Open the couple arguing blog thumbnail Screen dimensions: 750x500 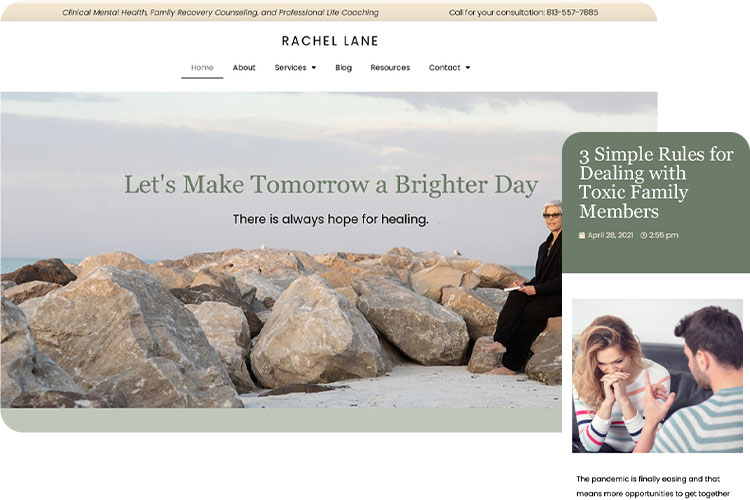657,376
